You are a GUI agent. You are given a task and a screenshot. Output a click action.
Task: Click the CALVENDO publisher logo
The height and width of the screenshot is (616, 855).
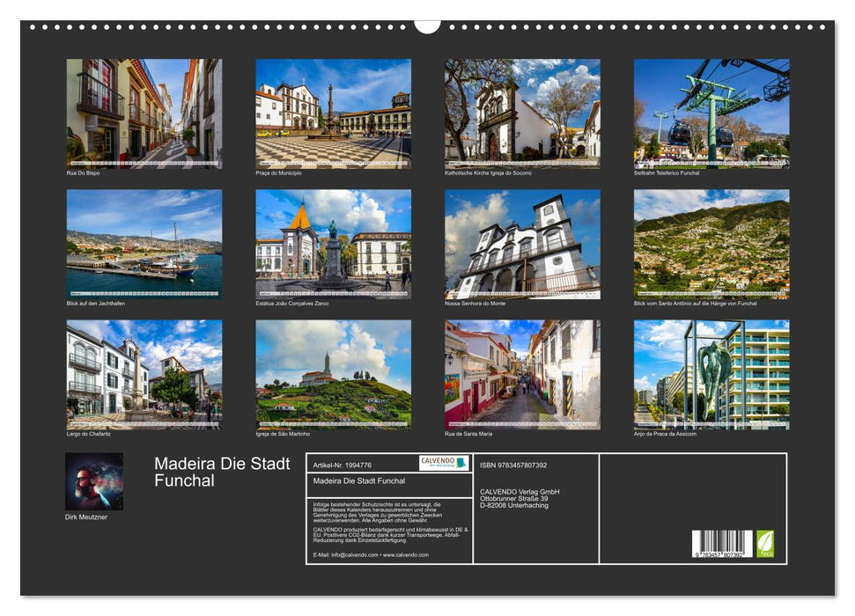click(443, 462)
